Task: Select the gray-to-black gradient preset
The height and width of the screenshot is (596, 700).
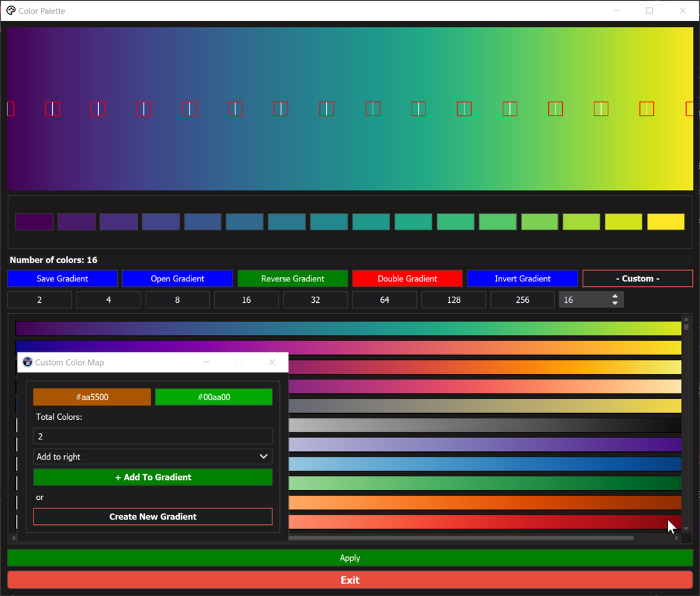Action: pos(485,425)
